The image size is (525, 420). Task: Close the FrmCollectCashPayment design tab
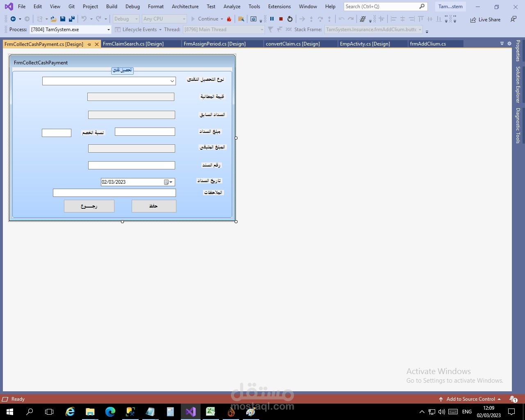[97, 44]
